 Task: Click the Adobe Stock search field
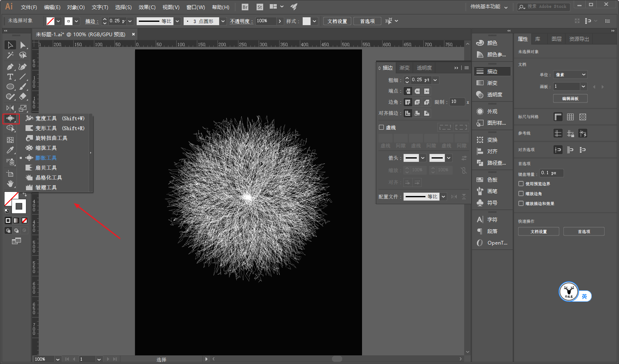point(544,7)
